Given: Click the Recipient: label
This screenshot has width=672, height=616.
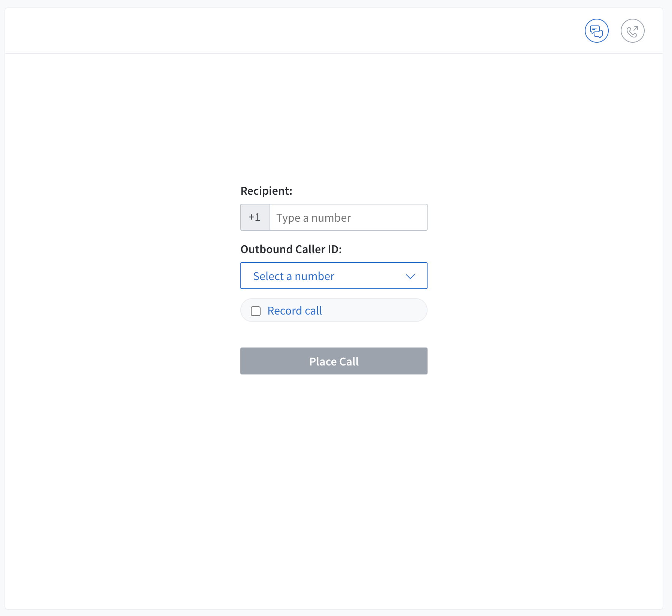Looking at the screenshot, I should [266, 191].
